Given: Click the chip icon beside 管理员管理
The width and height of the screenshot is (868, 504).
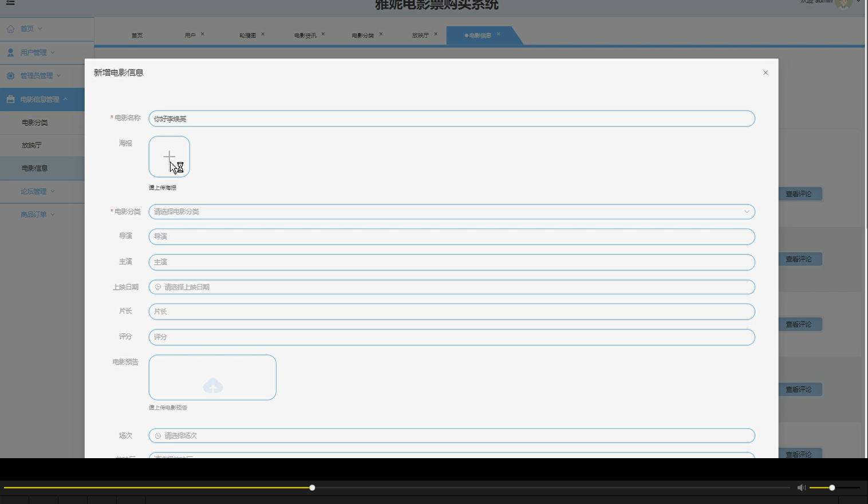Looking at the screenshot, I should click(x=11, y=76).
